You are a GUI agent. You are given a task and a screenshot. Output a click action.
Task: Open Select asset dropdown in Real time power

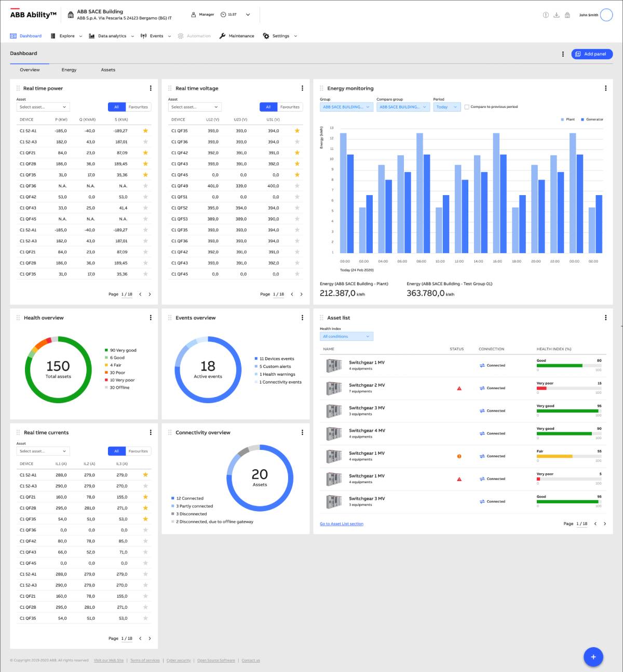tap(43, 107)
